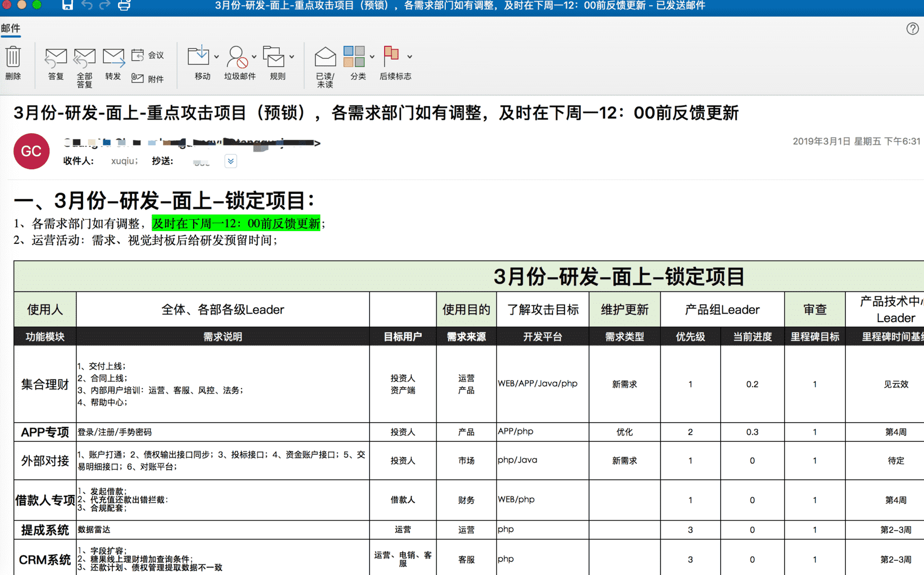Click the green highlighted deadline text

point(236,224)
